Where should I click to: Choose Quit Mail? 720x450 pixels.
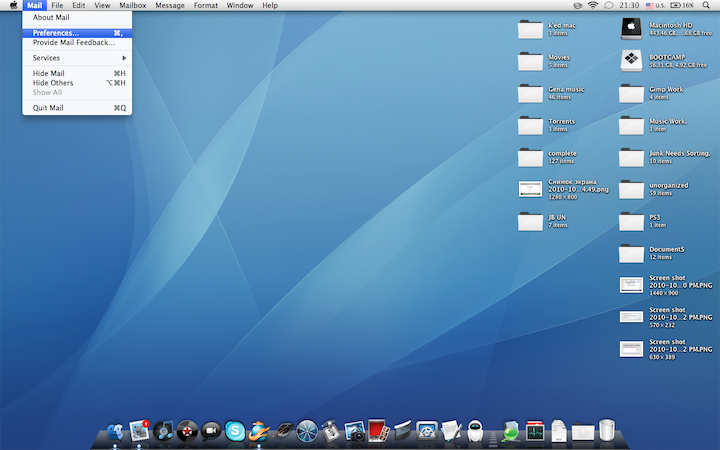(77, 108)
